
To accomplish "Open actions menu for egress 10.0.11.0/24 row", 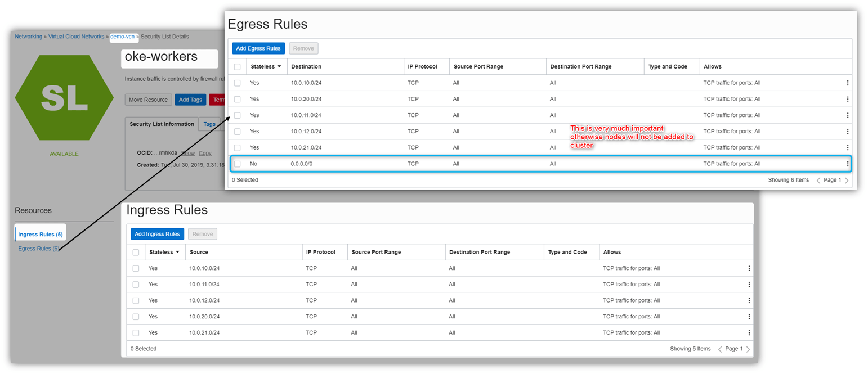I will [847, 115].
